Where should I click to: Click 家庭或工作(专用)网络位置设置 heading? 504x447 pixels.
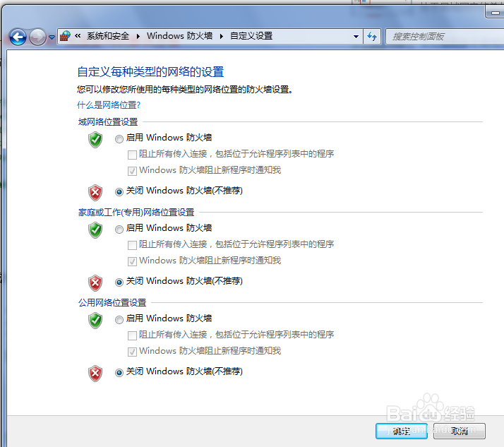tap(136, 213)
